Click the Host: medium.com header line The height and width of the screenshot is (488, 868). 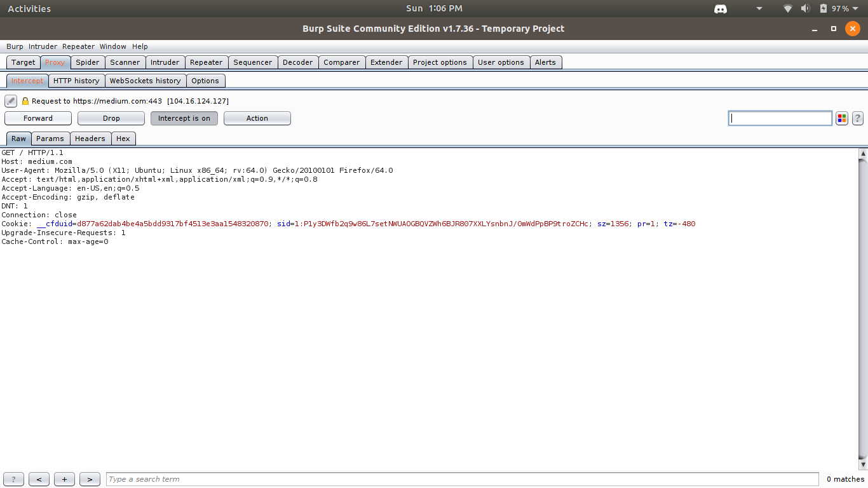(37, 161)
